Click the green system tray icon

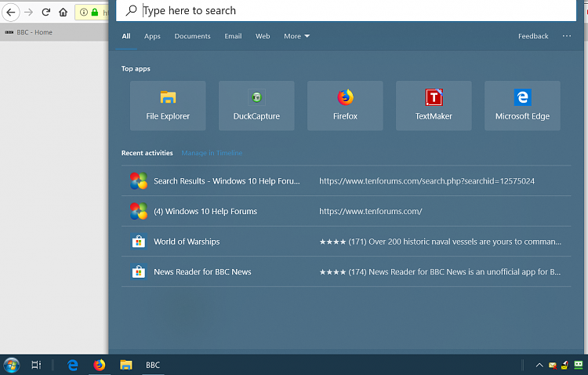click(579, 365)
